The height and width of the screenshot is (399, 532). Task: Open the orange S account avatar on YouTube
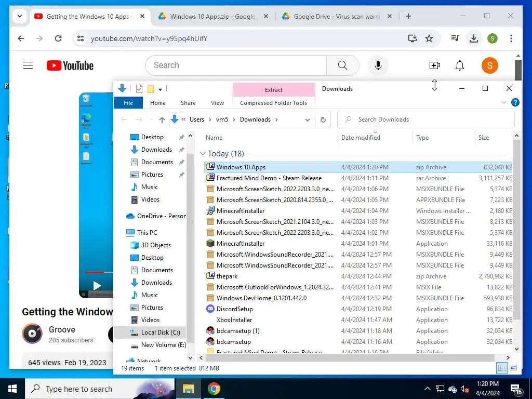(489, 65)
